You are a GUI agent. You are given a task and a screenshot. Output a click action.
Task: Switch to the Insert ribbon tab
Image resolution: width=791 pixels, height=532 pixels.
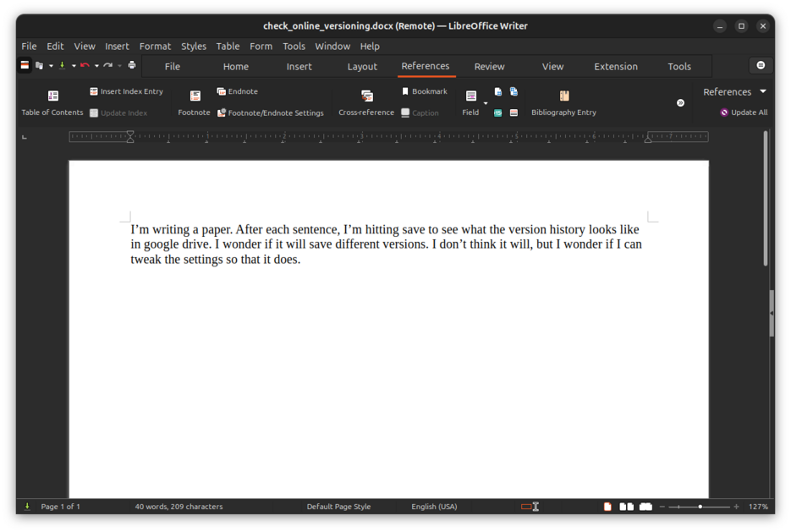tap(299, 67)
